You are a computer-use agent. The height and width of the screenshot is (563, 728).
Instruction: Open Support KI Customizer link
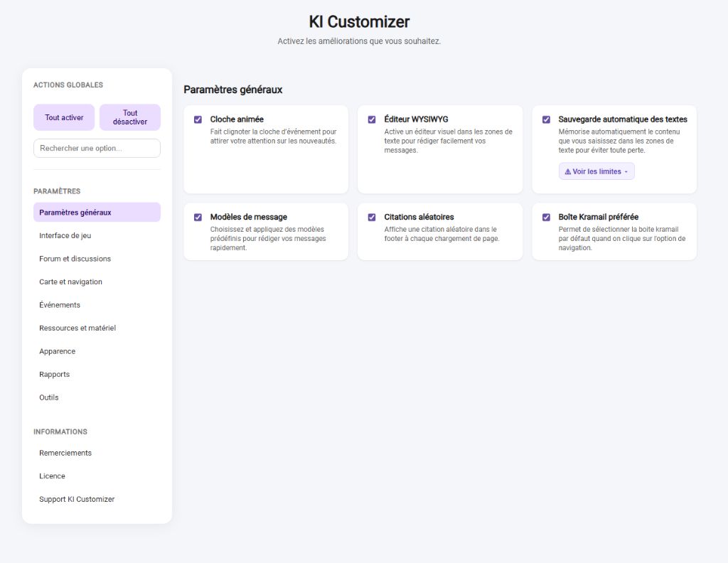(x=77, y=499)
